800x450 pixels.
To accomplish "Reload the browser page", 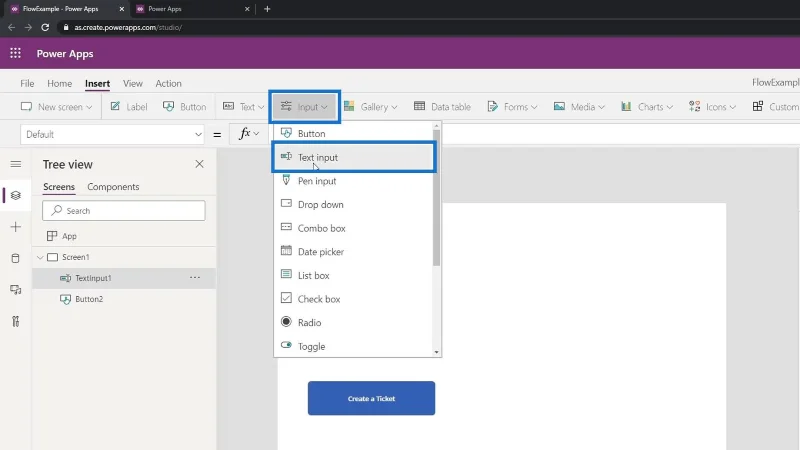I will (45, 28).
